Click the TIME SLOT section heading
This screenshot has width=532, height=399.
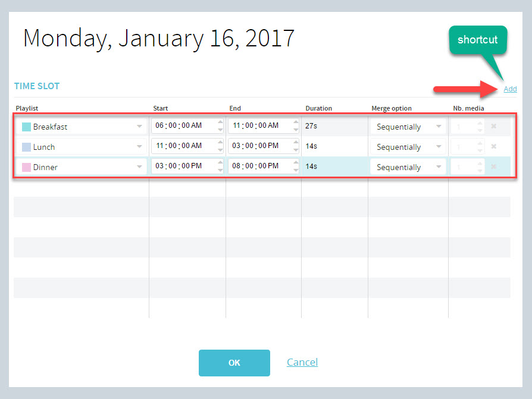37,86
